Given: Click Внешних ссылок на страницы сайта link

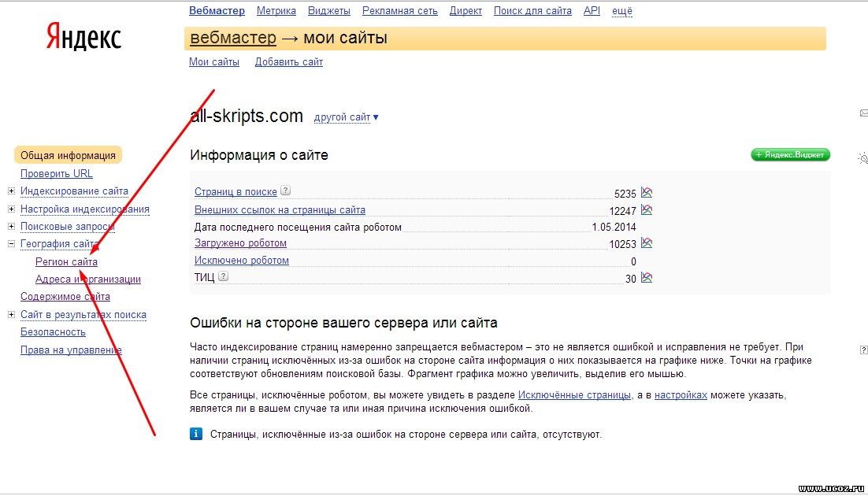Looking at the screenshot, I should point(280,209).
